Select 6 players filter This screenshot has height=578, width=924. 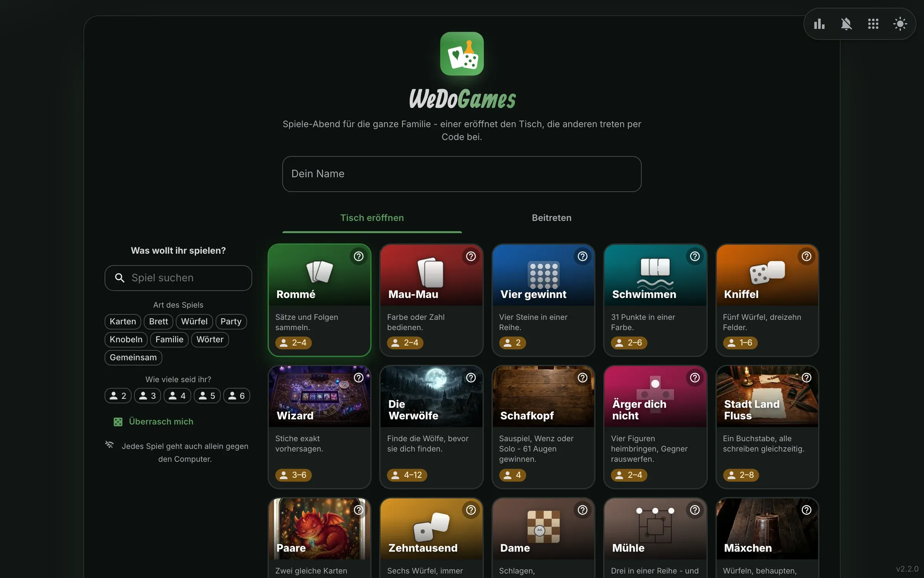point(236,396)
